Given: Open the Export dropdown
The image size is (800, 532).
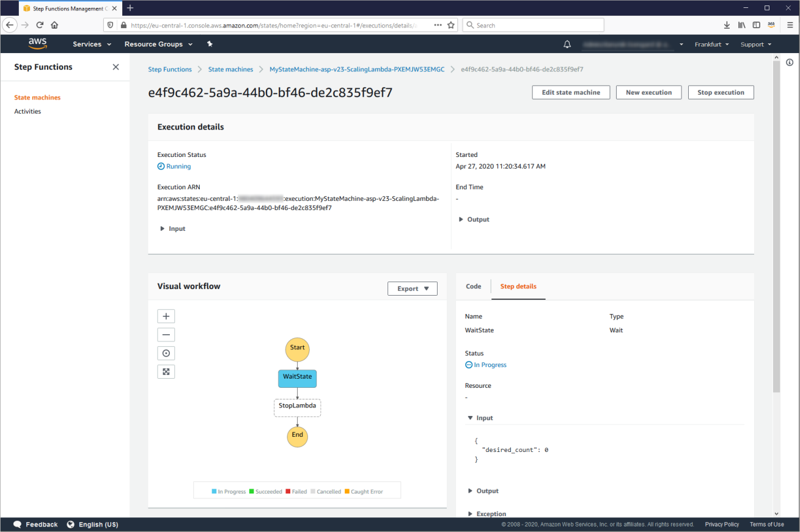Looking at the screenshot, I should point(413,288).
